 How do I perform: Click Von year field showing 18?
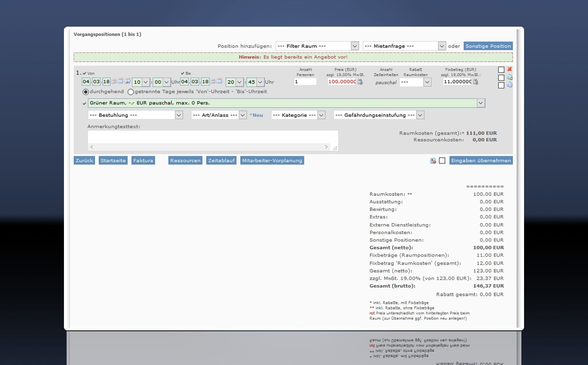click(106, 82)
